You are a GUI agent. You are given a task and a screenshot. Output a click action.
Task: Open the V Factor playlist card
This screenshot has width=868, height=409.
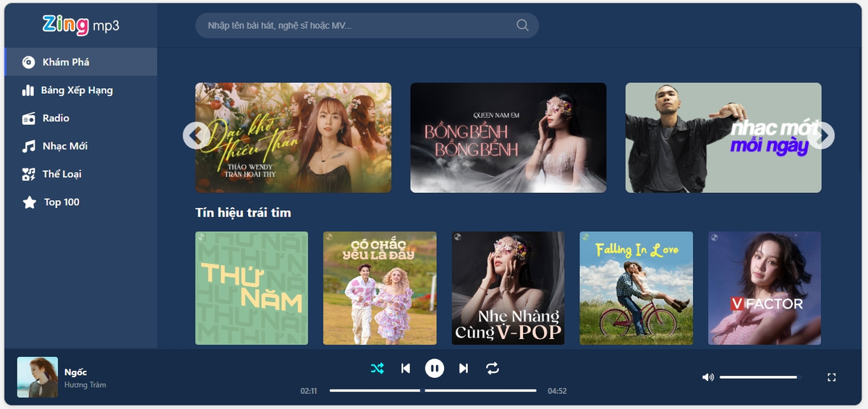tap(765, 288)
